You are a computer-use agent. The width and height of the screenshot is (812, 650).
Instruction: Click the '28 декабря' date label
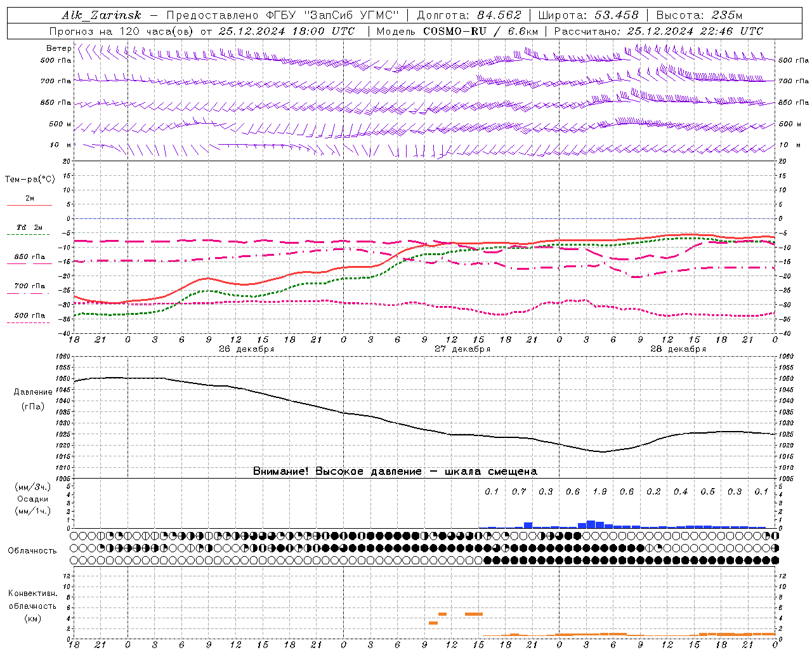[x=678, y=349]
